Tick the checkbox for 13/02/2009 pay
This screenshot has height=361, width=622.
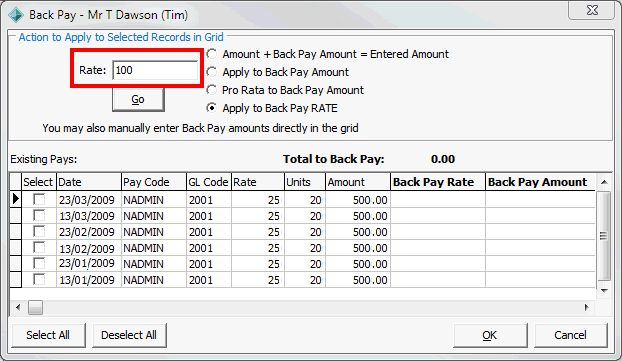pyautogui.click(x=39, y=248)
